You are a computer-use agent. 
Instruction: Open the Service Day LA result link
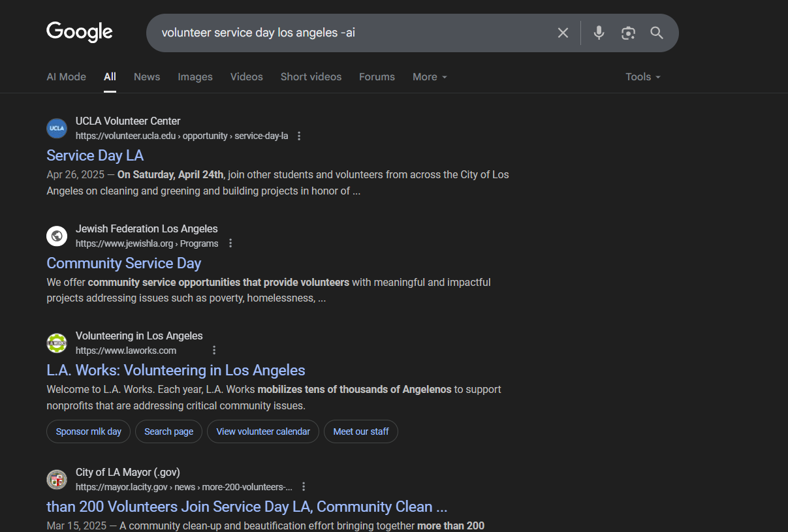95,155
